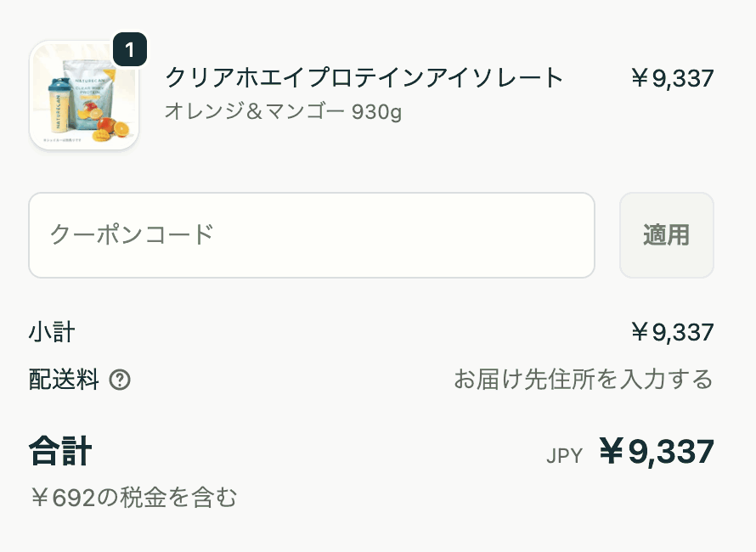Click the 配送料 shipping label
Image resolution: width=756 pixels, height=552 pixels.
(64, 380)
